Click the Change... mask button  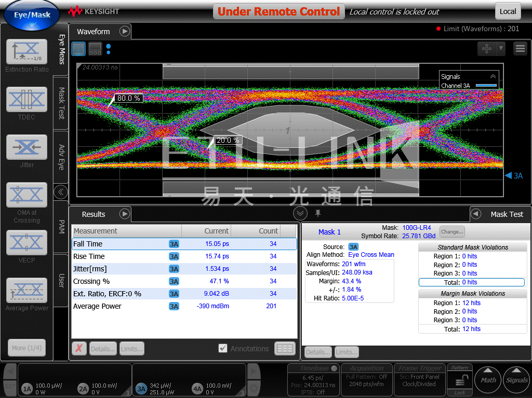click(452, 231)
